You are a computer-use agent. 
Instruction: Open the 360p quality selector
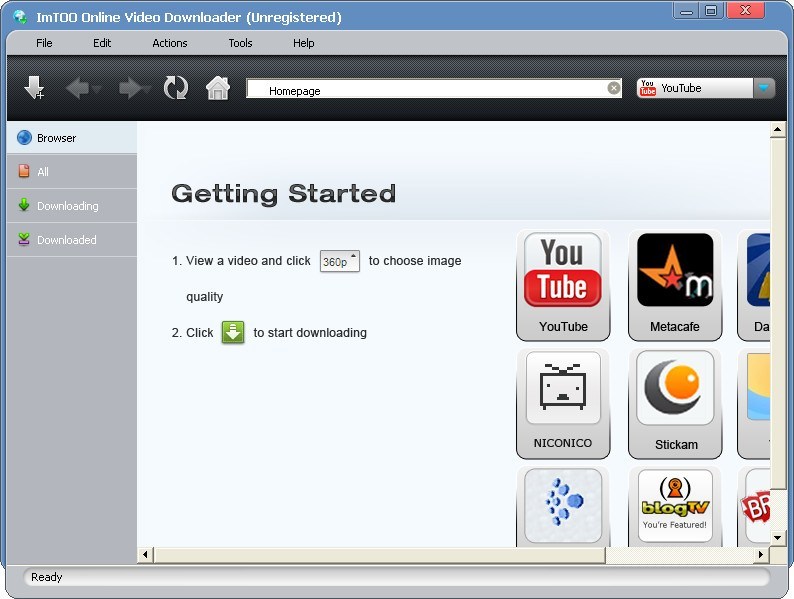pos(340,261)
